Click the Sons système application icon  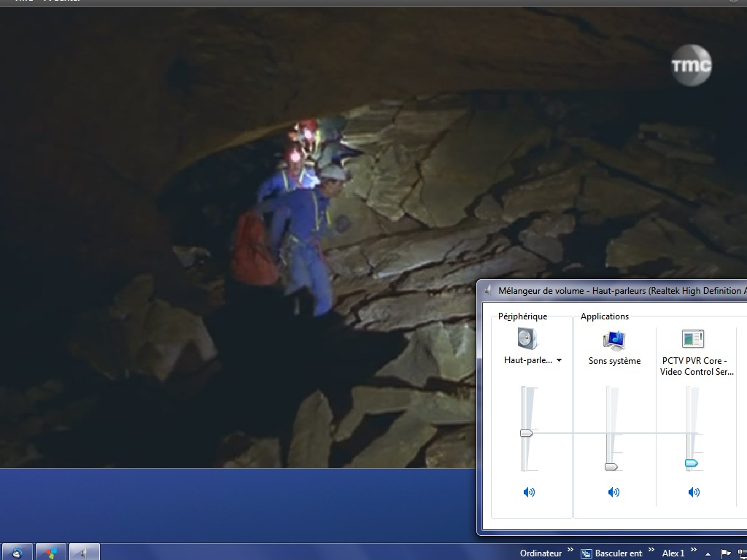614,340
